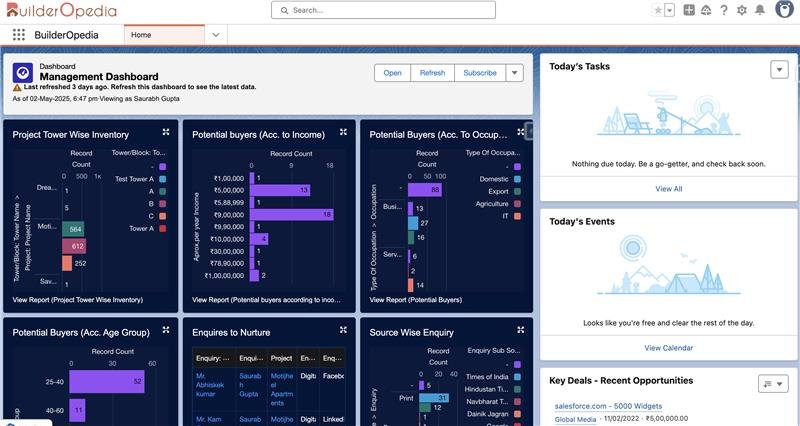Refresh the Management Dashboard
Screen dimensions: 800x426
tap(432, 73)
